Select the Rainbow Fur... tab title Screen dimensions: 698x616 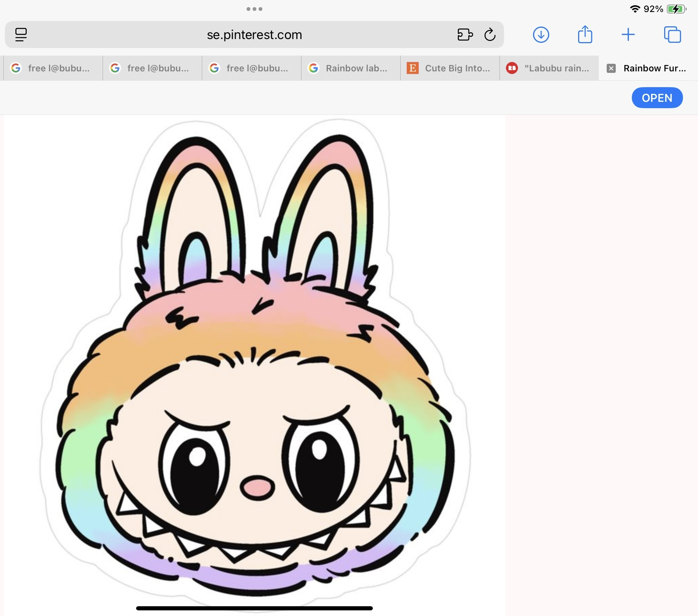pyautogui.click(x=654, y=68)
